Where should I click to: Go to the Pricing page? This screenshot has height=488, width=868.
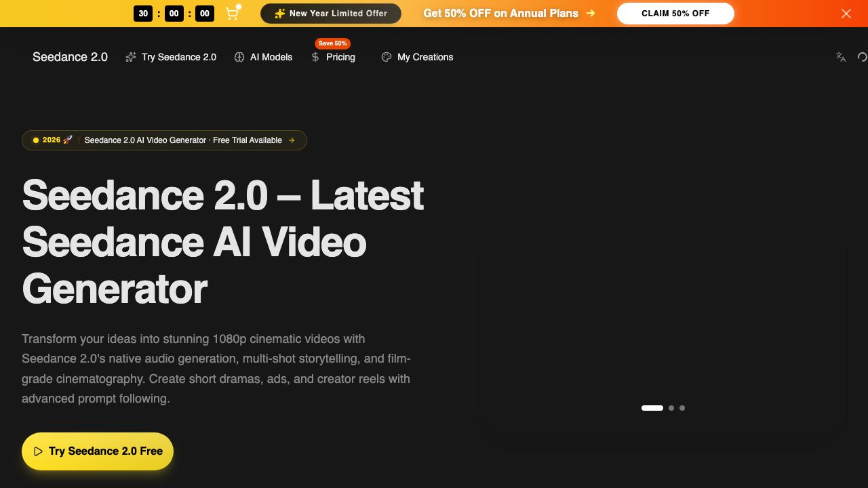point(333,57)
